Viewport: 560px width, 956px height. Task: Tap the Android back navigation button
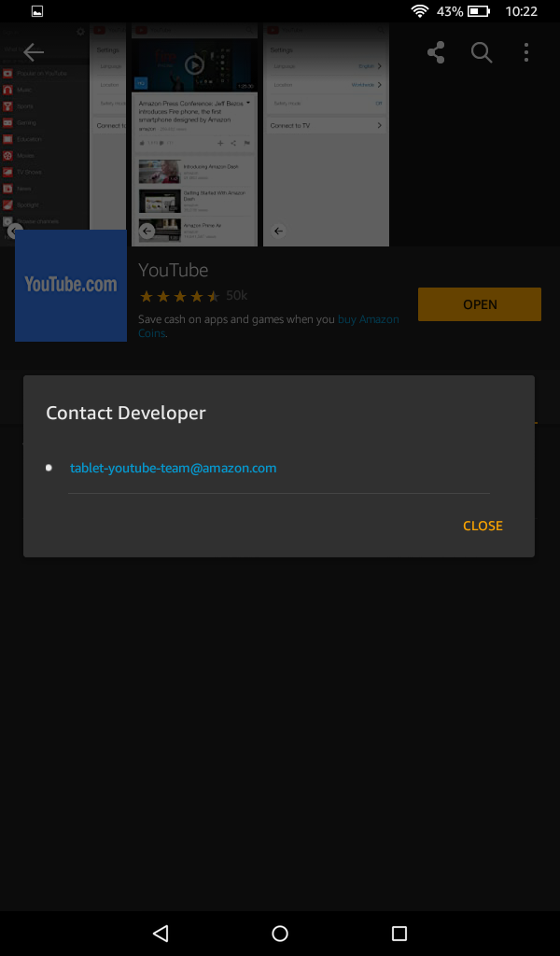[161, 933]
